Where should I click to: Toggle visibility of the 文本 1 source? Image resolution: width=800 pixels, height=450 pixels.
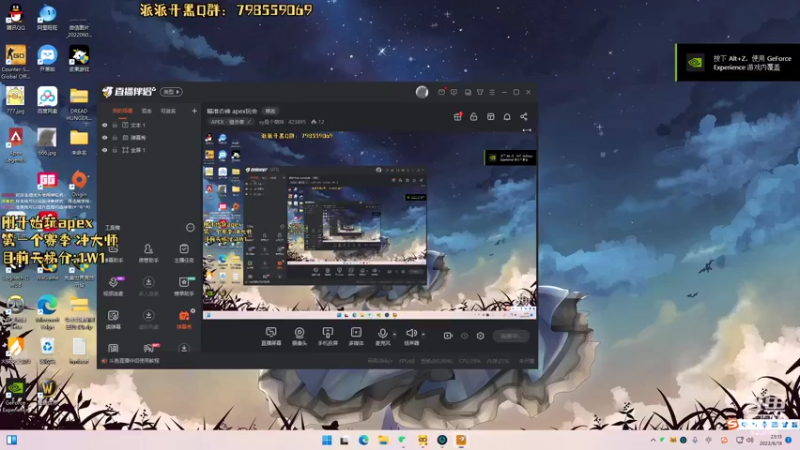(105, 125)
